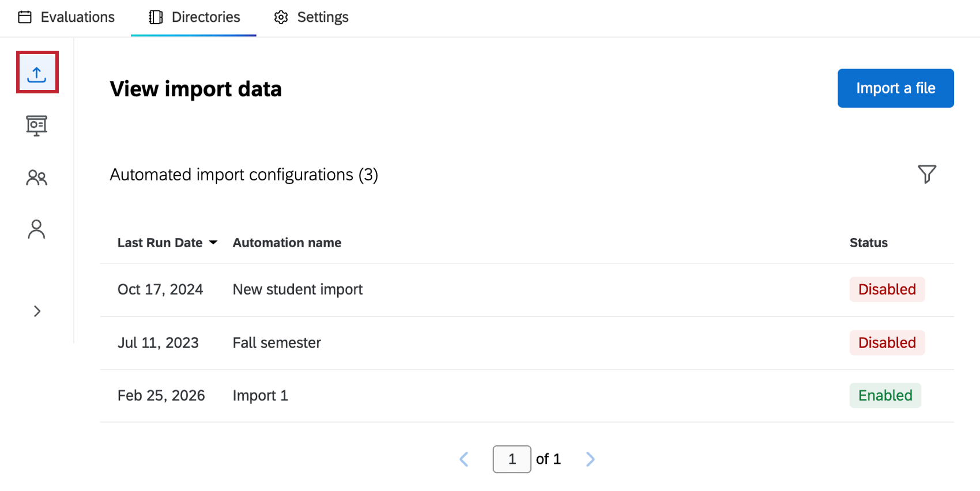Click the Enabled status badge for Import 1

point(885,395)
